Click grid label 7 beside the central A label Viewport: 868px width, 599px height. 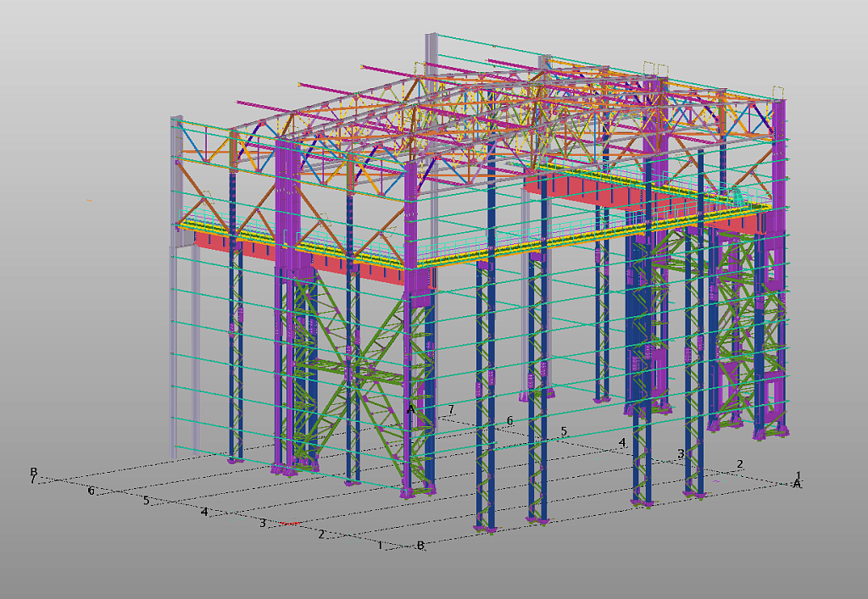(x=451, y=410)
